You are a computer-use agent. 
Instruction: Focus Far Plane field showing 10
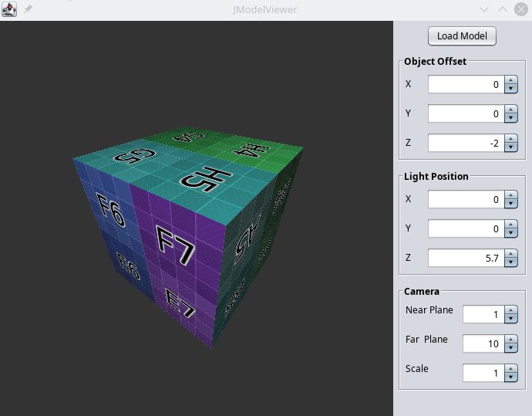[x=483, y=343]
